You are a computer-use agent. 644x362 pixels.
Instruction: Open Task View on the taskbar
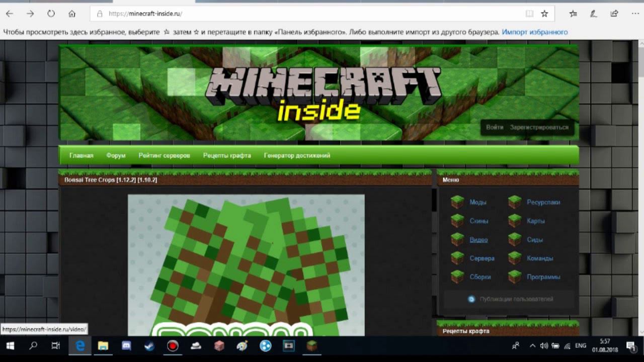(56, 346)
